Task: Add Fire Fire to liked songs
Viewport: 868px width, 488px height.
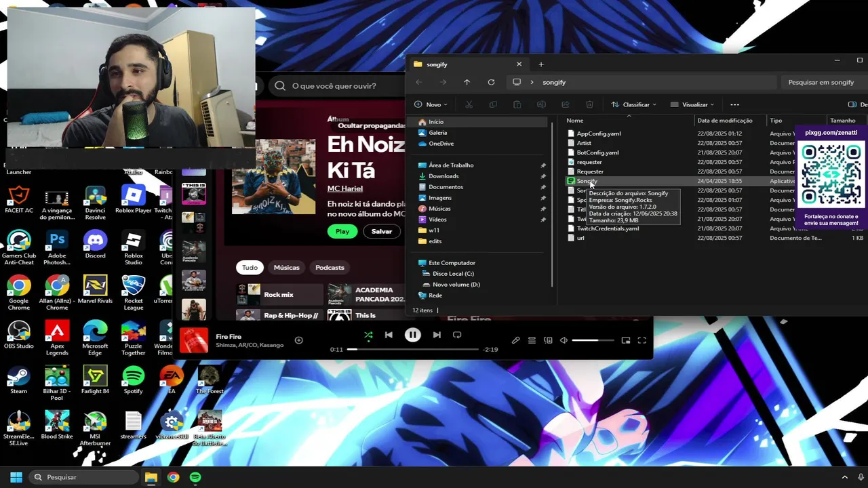Action: click(x=298, y=340)
